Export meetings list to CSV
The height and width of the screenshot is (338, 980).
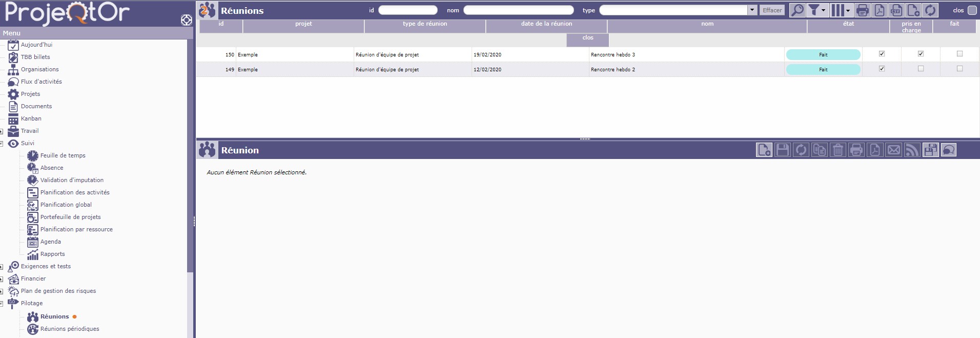896,10
